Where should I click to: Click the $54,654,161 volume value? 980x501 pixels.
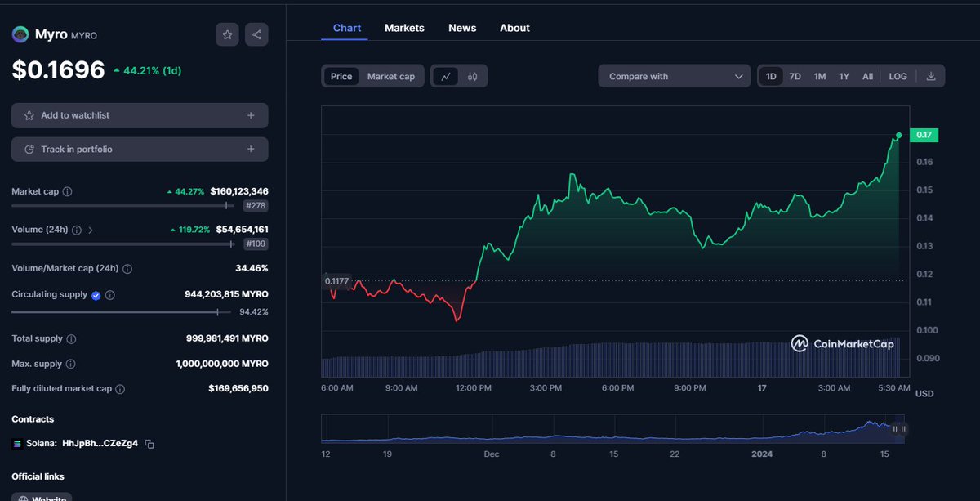(x=242, y=230)
